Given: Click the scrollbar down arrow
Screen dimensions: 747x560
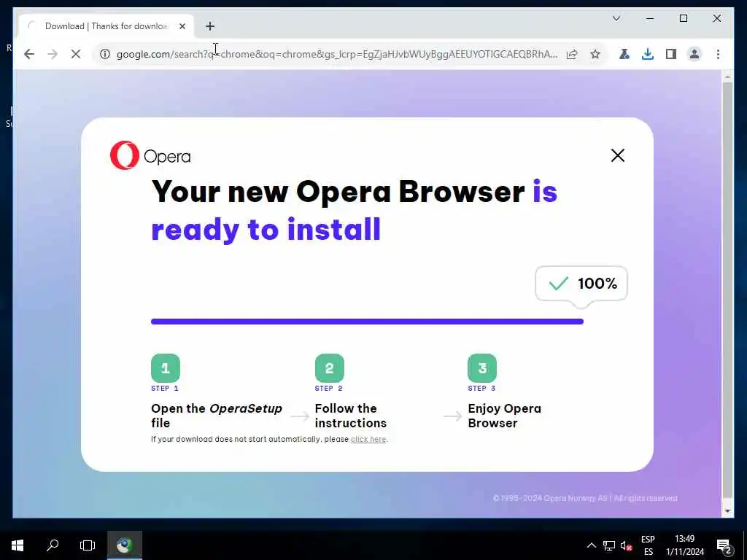Looking at the screenshot, I should (x=727, y=511).
